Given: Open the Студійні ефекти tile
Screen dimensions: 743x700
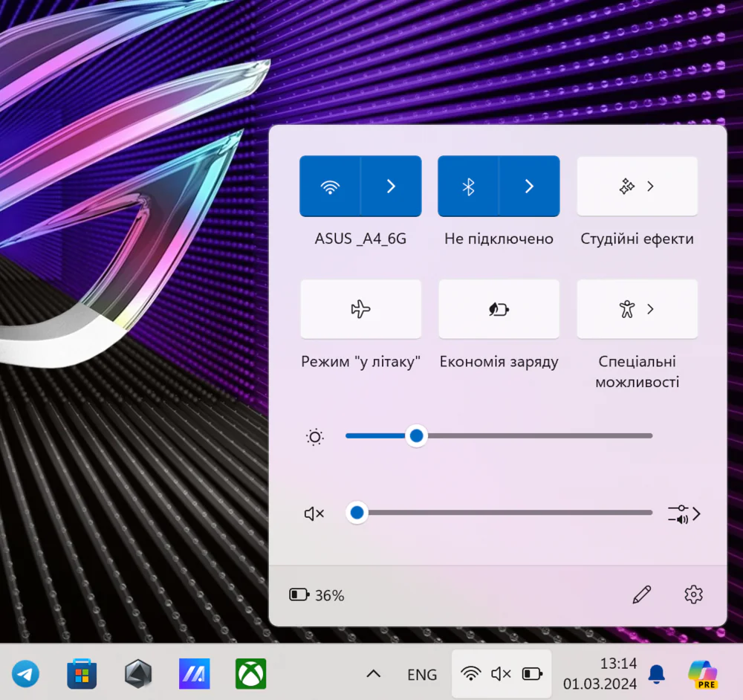Looking at the screenshot, I should tap(637, 187).
